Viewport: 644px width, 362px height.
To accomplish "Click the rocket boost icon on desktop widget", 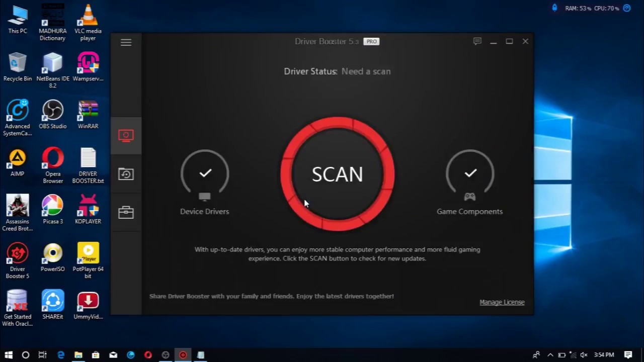I will pyautogui.click(x=555, y=8).
